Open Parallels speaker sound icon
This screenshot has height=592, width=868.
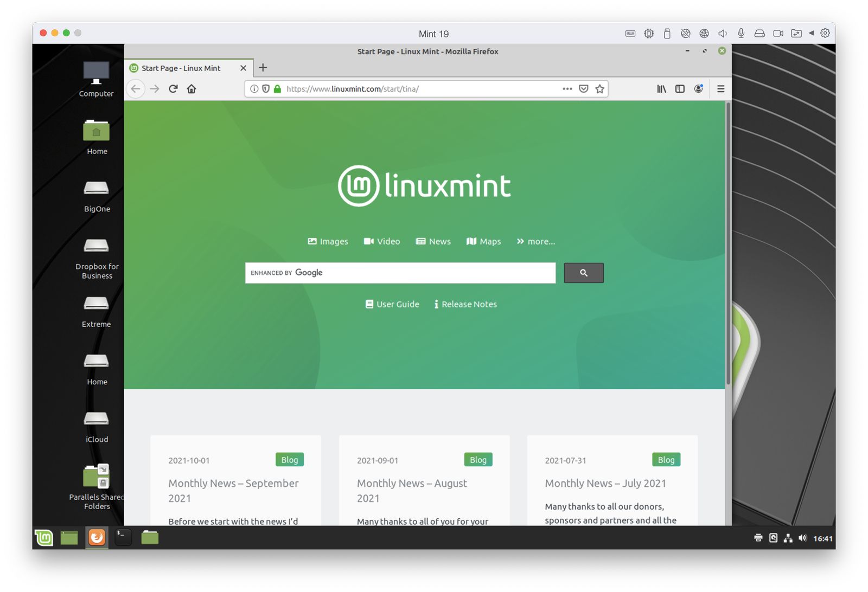click(723, 34)
